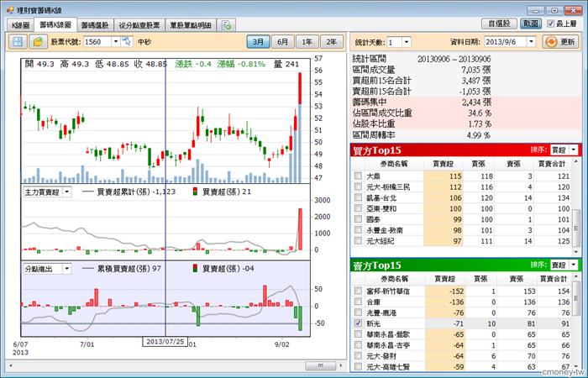Open the 籌碼選股 tab

point(95,25)
